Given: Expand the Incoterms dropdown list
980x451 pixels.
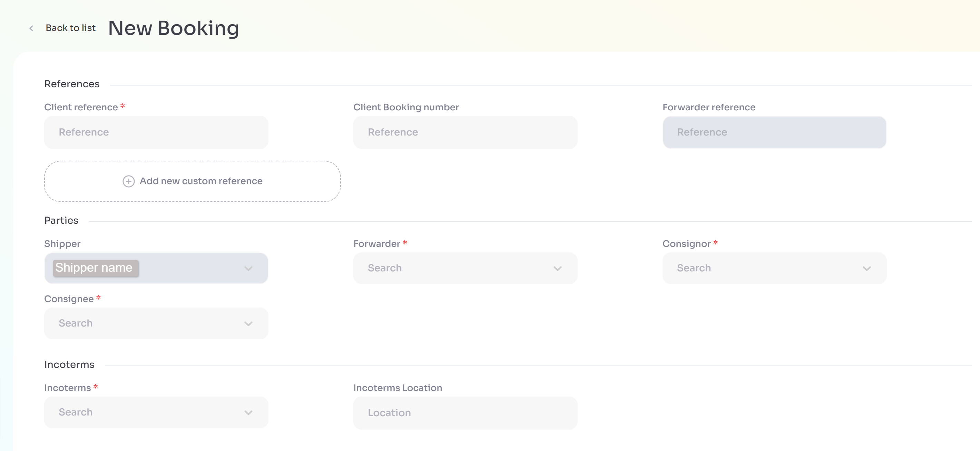Looking at the screenshot, I should click(x=156, y=413).
